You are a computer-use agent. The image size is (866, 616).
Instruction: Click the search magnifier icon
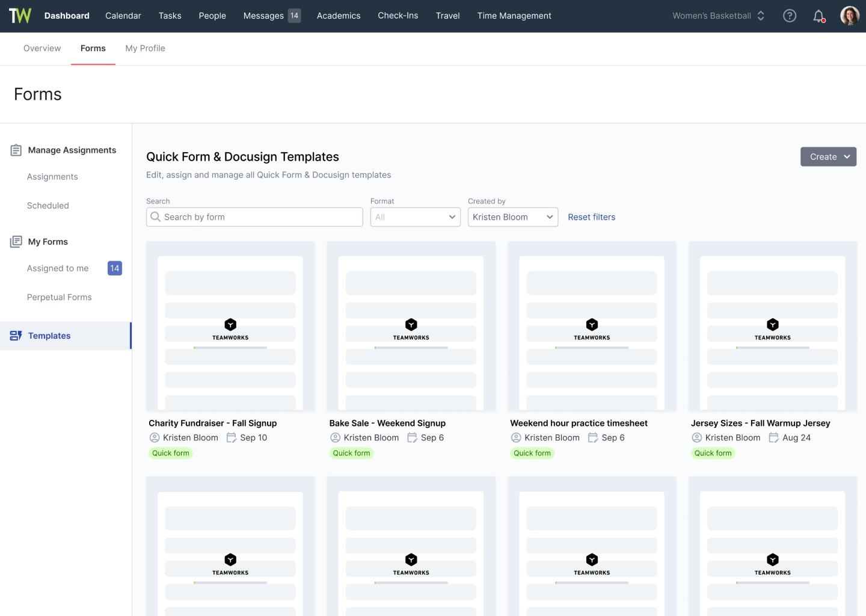point(156,217)
